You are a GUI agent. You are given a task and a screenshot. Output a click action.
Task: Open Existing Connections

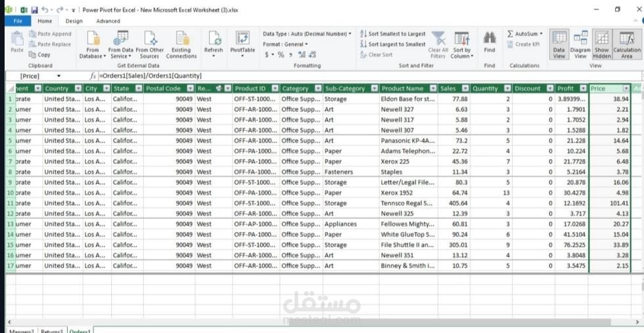pos(181,45)
